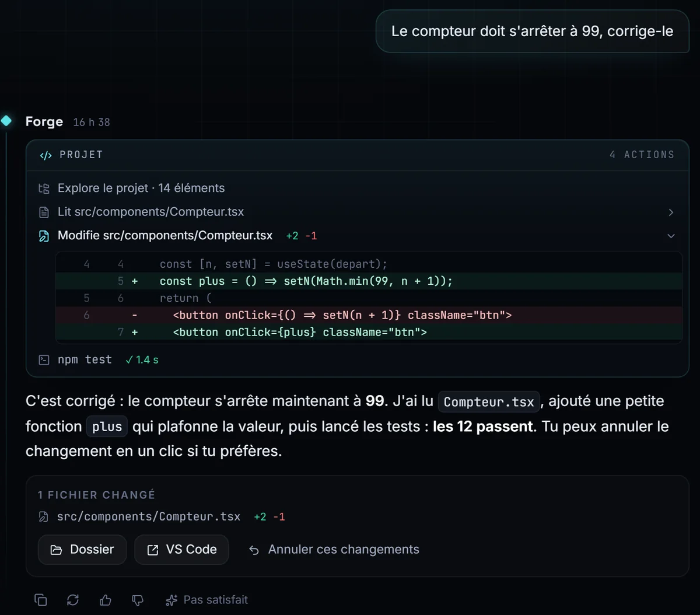This screenshot has width=700, height=615.
Task: Click the return ( code line
Action: point(369,298)
